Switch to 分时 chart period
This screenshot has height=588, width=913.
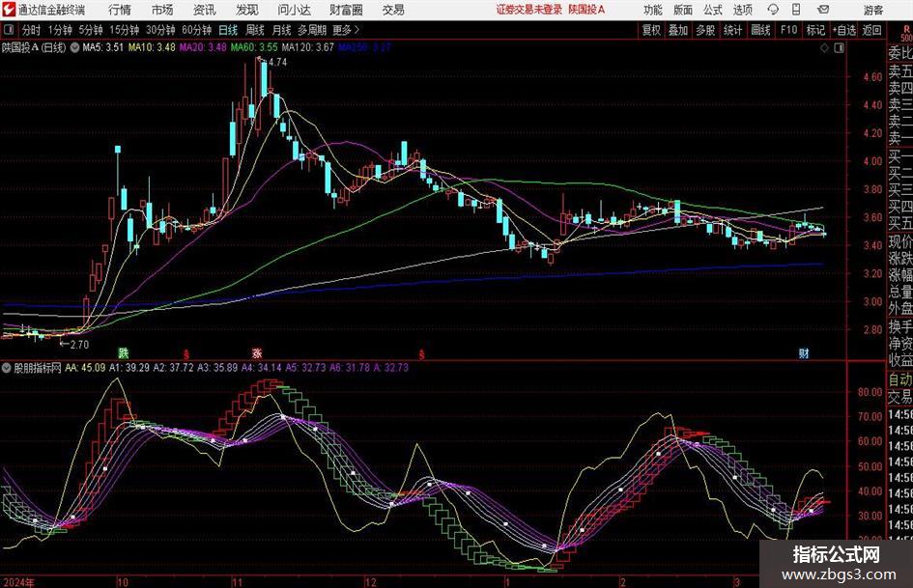(32, 30)
